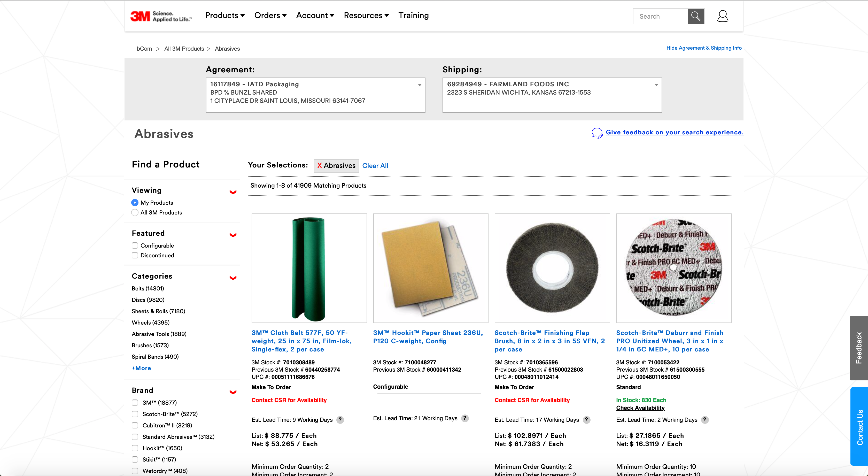Check the Discontinued checkbox
The image size is (868, 476).
click(x=135, y=255)
